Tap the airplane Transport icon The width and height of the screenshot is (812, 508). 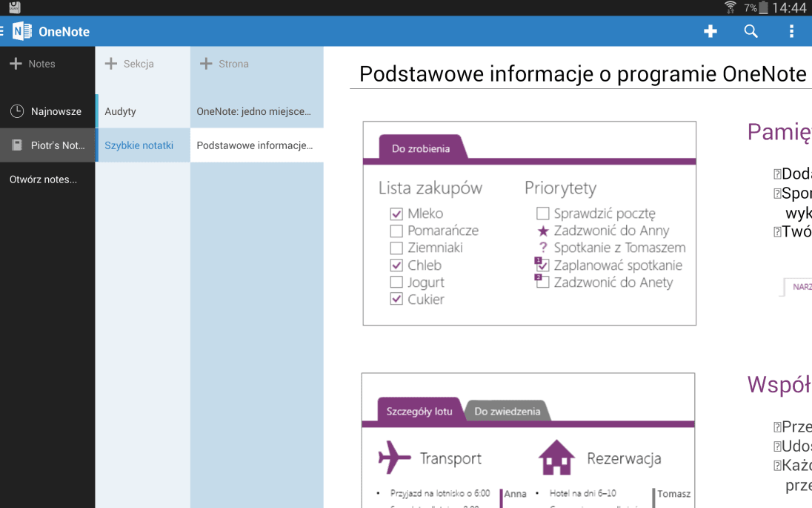click(x=394, y=457)
